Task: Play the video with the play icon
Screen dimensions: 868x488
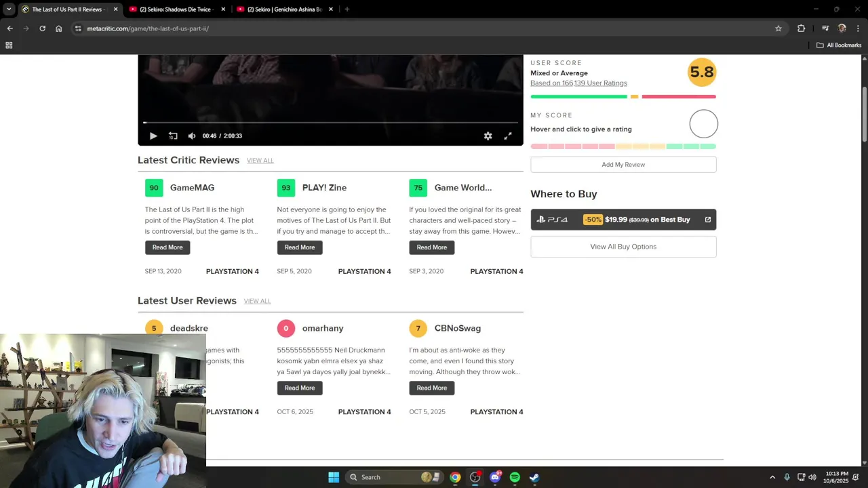Action: pyautogui.click(x=153, y=136)
